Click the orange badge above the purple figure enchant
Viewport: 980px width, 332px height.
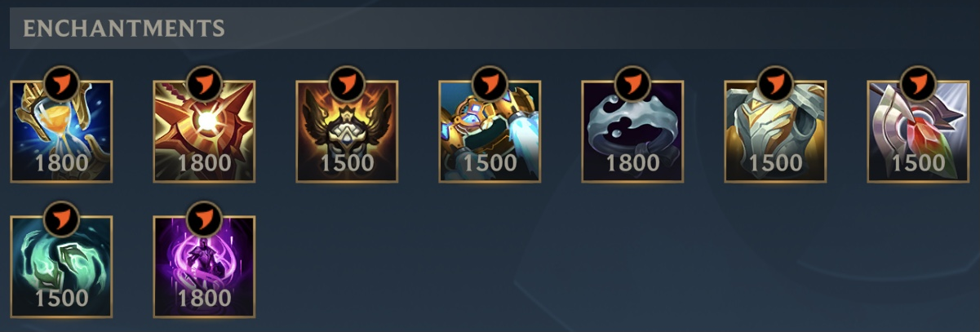[204, 219]
